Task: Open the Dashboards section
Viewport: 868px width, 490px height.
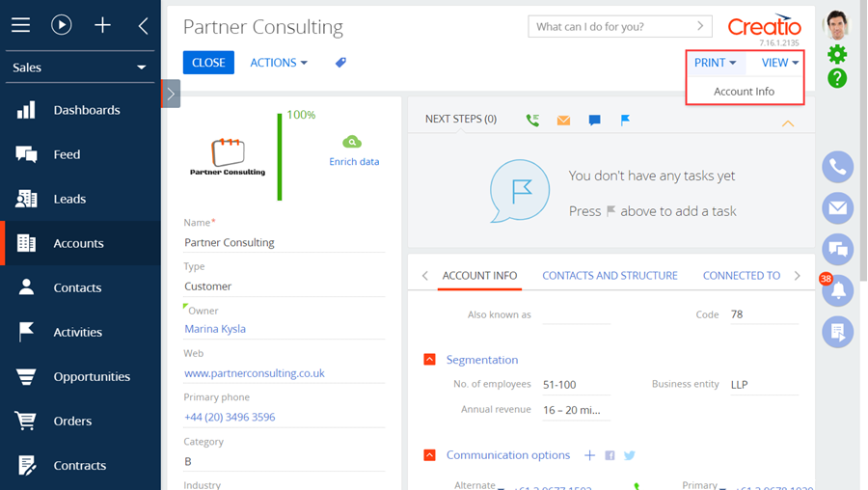Action: (80, 110)
